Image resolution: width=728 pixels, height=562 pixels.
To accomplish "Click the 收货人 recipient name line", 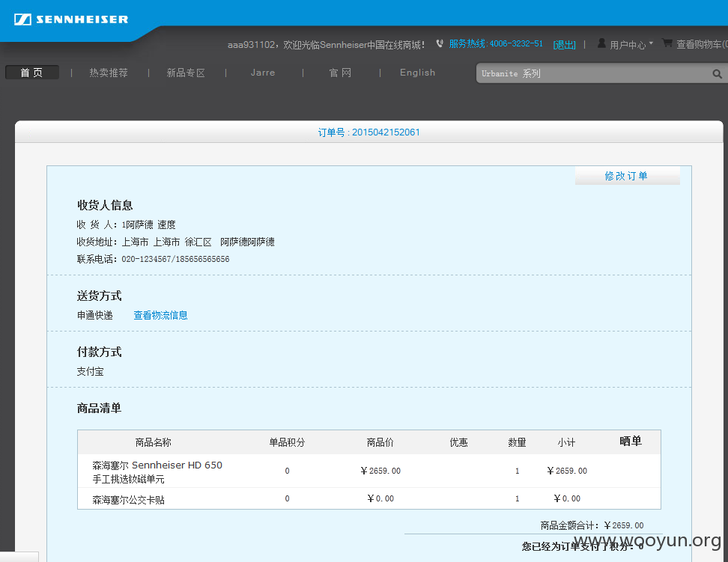I will (x=127, y=225).
